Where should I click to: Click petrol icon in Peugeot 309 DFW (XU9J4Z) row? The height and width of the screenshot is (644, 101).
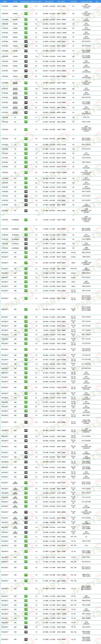coord(26,623)
